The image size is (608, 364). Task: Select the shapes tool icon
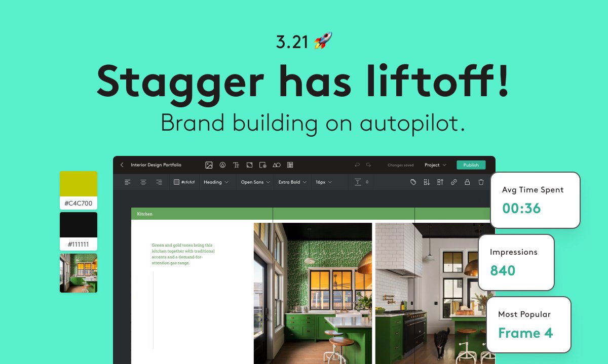pos(277,165)
